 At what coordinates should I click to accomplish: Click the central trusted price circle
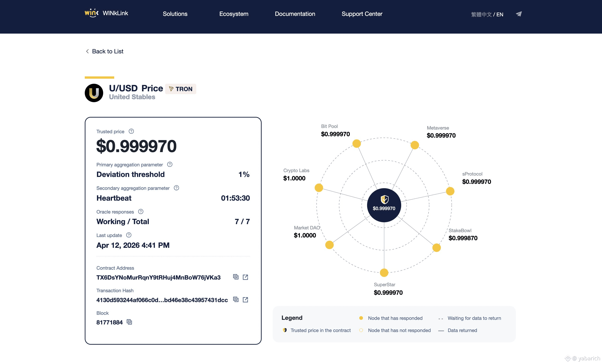click(384, 205)
